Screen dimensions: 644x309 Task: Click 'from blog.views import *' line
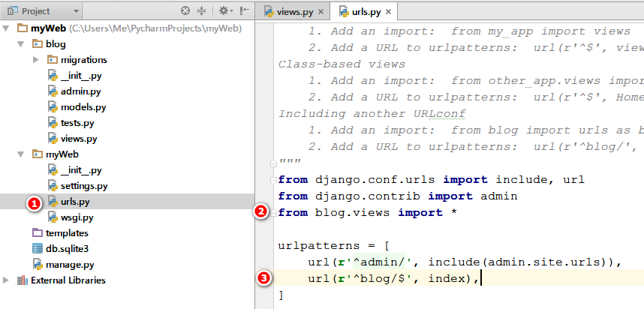(x=368, y=212)
